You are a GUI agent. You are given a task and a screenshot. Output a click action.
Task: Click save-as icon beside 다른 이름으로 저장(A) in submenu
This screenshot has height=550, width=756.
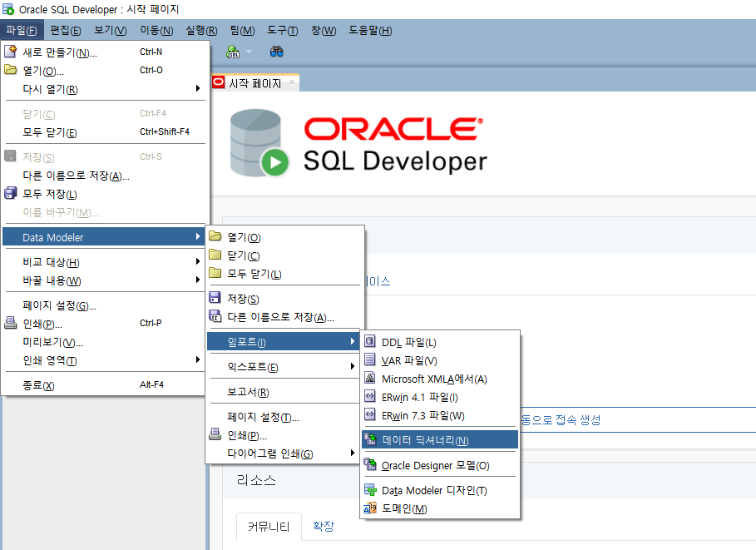click(215, 316)
